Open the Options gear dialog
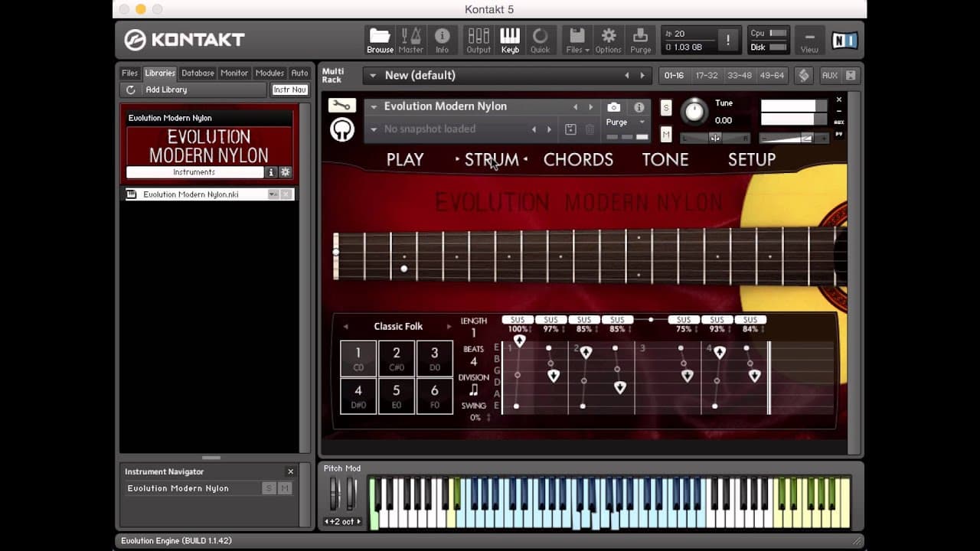 (x=609, y=40)
